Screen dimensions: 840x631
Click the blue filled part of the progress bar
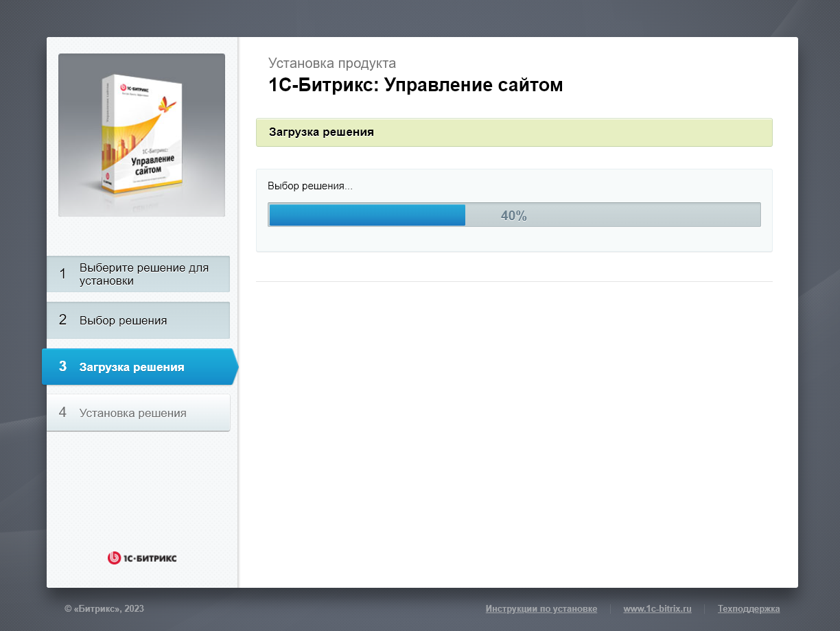point(367,215)
